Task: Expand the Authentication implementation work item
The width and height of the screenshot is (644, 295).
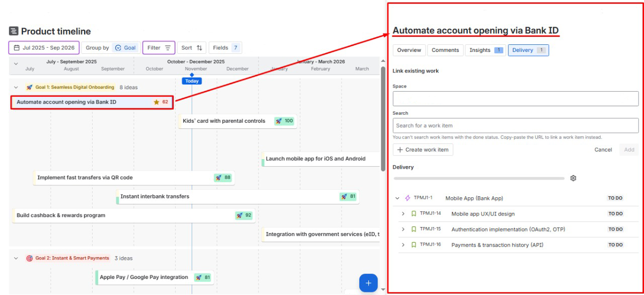Action: click(x=403, y=230)
